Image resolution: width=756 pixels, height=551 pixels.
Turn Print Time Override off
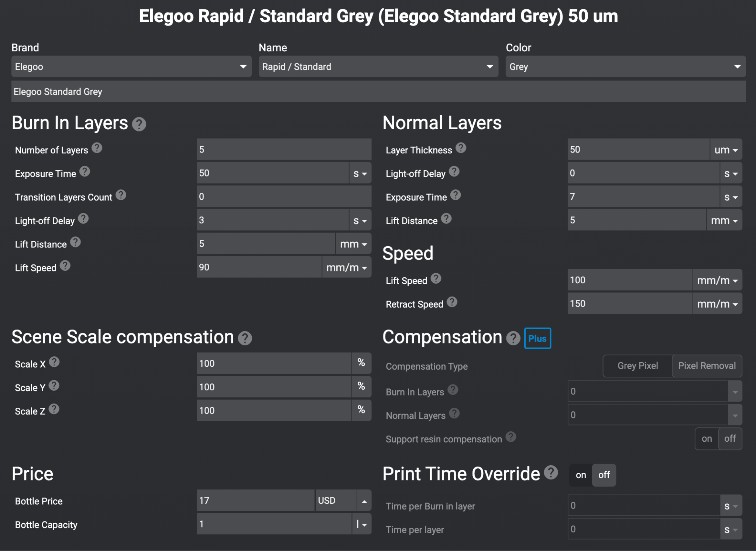coord(604,475)
